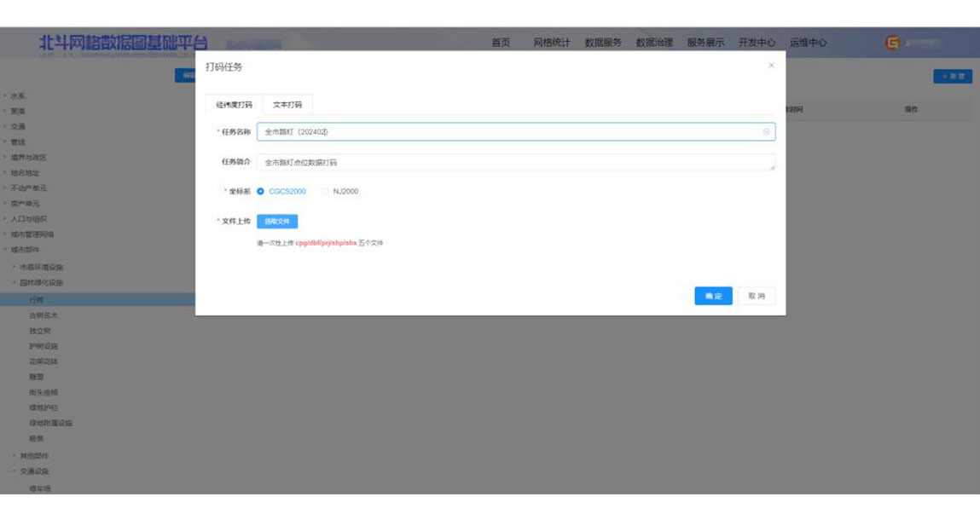Switch to the 文本打码 tab
This screenshot has height=520, width=980.
pyautogui.click(x=287, y=105)
